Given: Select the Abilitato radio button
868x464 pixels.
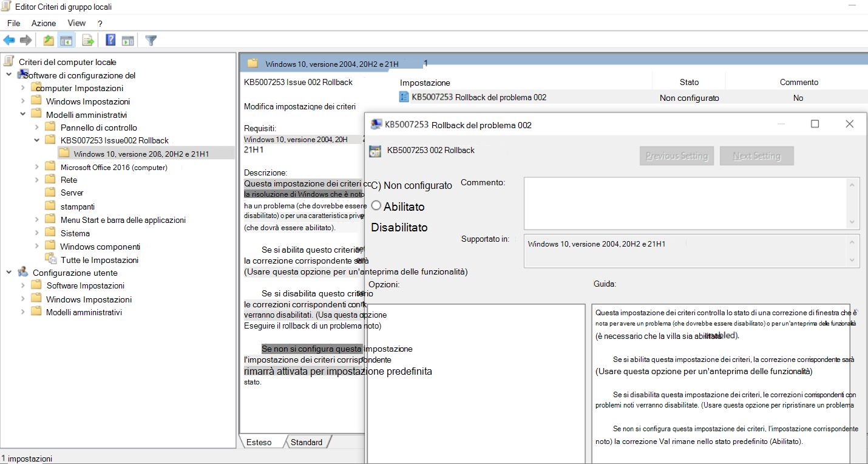Looking at the screenshot, I should [376, 206].
